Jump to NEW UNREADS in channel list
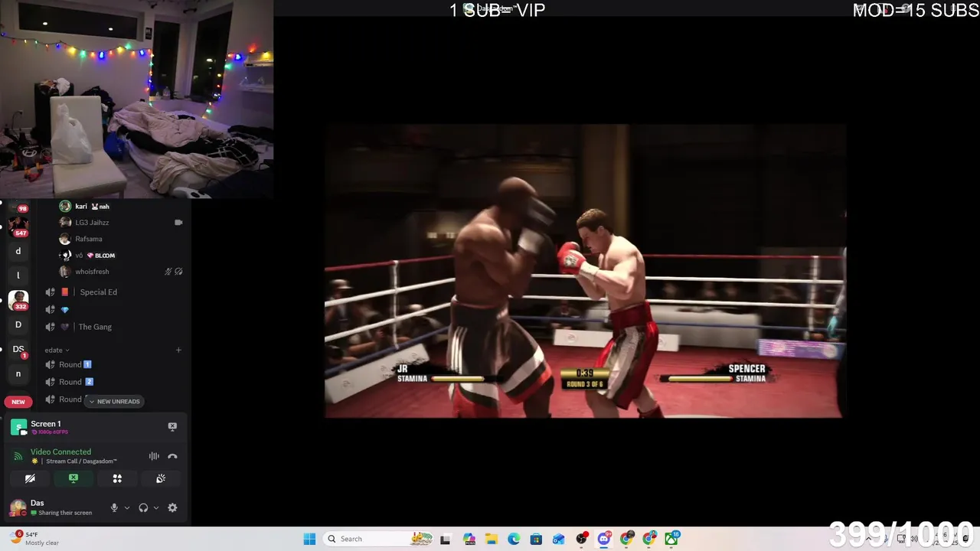This screenshot has width=980, height=551. [x=115, y=401]
